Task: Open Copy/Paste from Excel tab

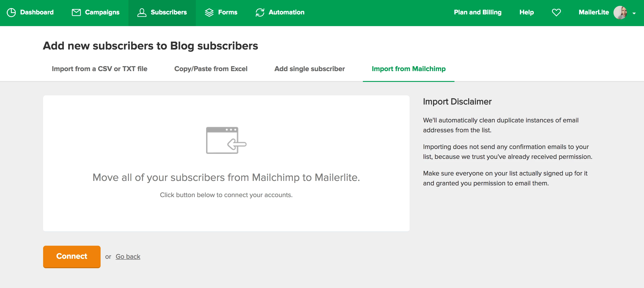Action: click(210, 69)
